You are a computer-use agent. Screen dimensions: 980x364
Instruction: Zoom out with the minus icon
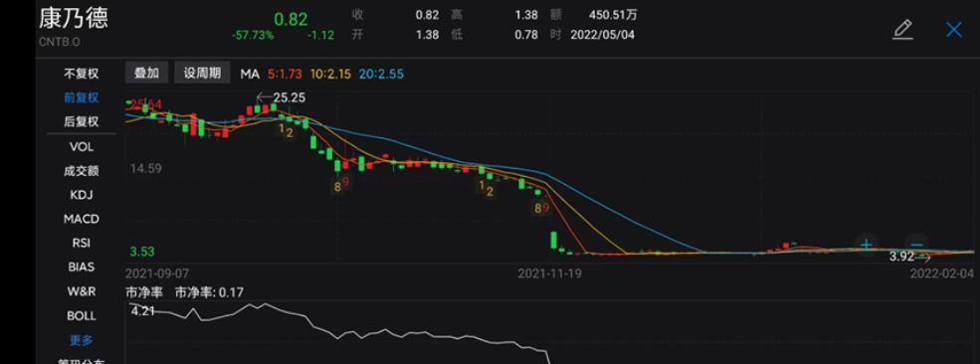[917, 245]
